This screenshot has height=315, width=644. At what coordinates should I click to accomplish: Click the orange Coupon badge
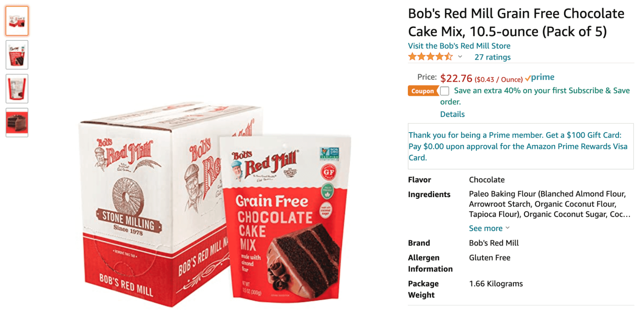click(423, 91)
